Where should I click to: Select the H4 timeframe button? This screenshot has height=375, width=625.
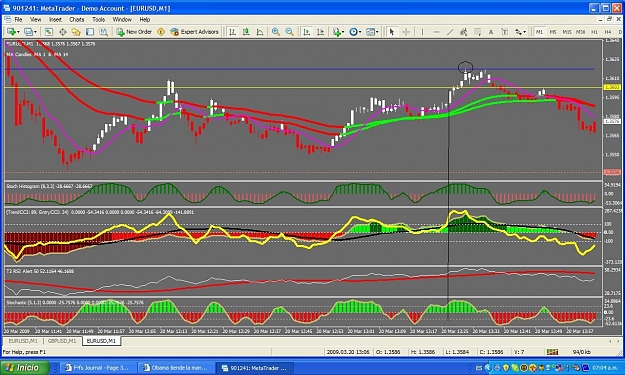point(608,32)
